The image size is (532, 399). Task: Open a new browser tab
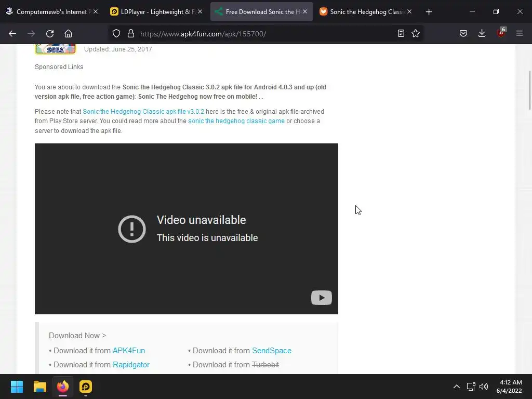[x=429, y=12]
